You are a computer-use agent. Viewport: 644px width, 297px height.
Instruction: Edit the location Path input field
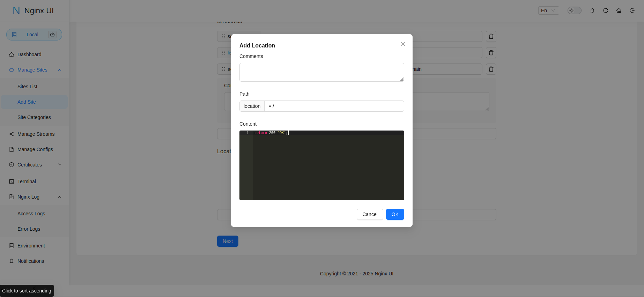pyautogui.click(x=334, y=106)
